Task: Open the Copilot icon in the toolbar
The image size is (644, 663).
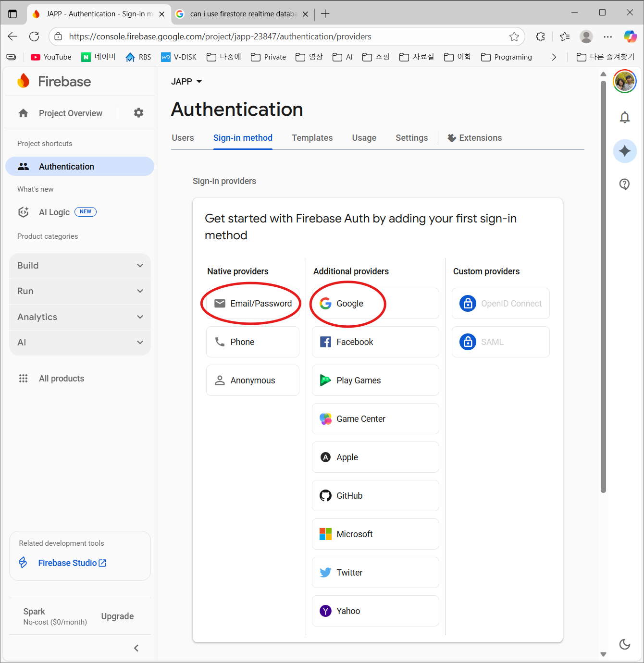Action: 630,37
